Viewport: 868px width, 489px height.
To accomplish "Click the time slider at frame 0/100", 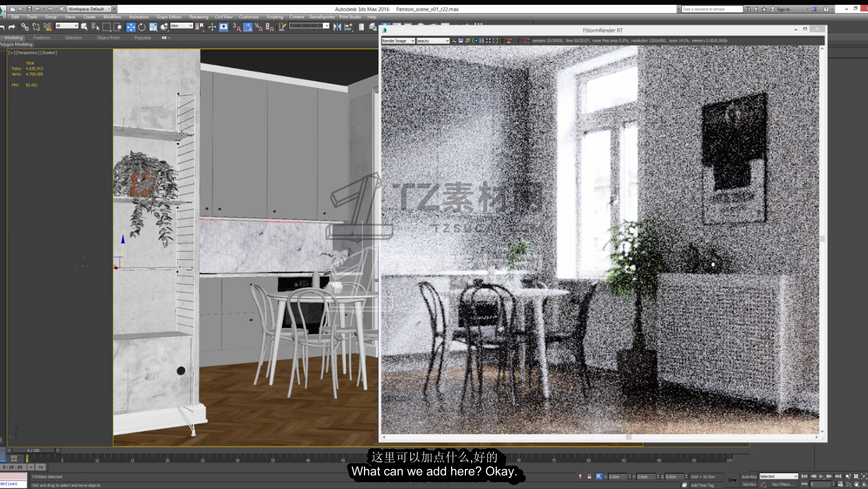I will [33, 450].
